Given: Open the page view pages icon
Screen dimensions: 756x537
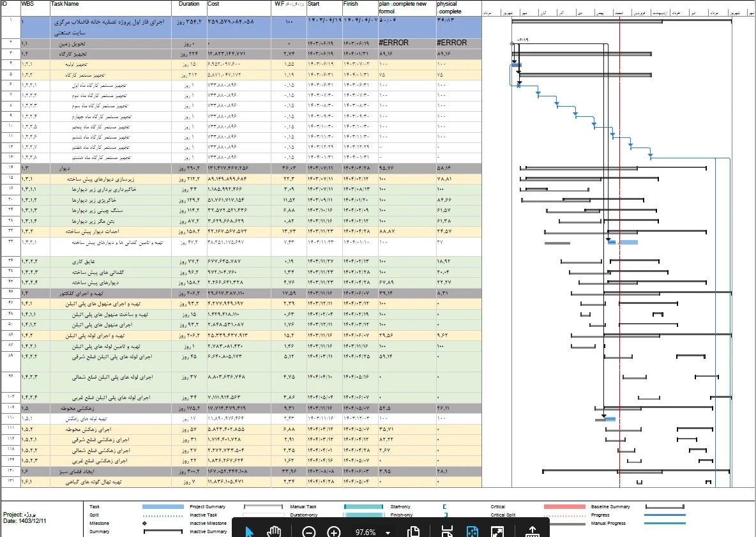Looking at the screenshot, I should pos(413,533).
